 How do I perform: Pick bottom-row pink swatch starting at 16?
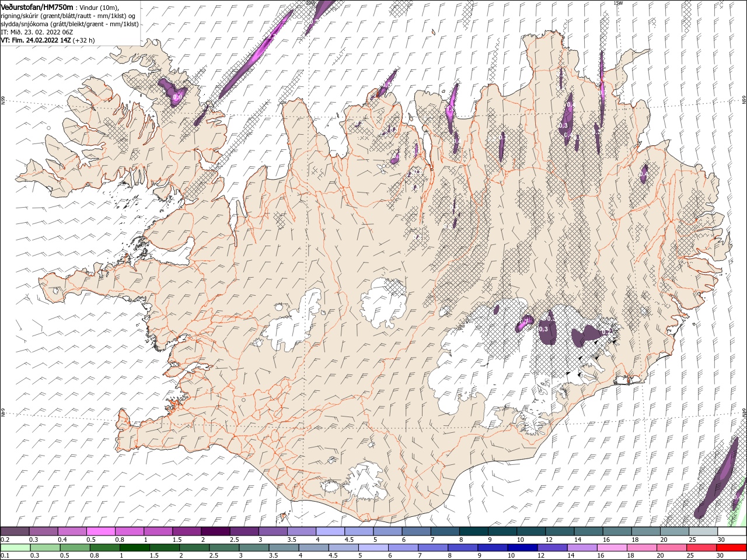[612, 548]
